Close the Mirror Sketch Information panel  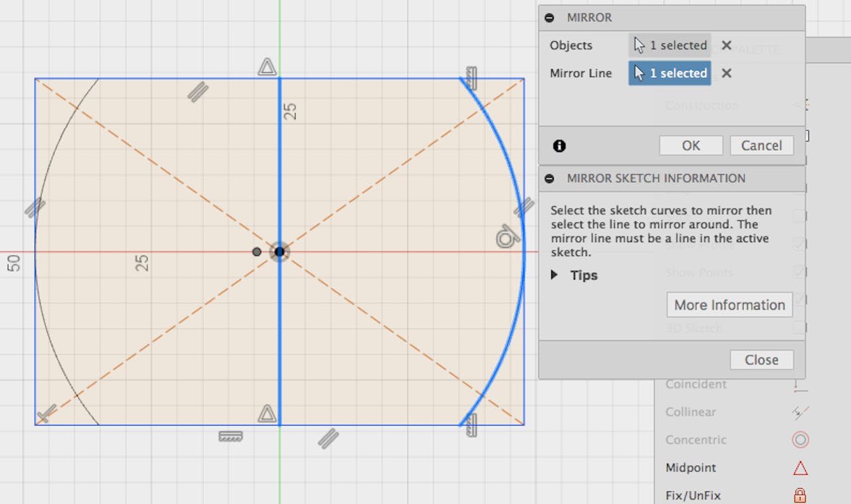click(761, 360)
